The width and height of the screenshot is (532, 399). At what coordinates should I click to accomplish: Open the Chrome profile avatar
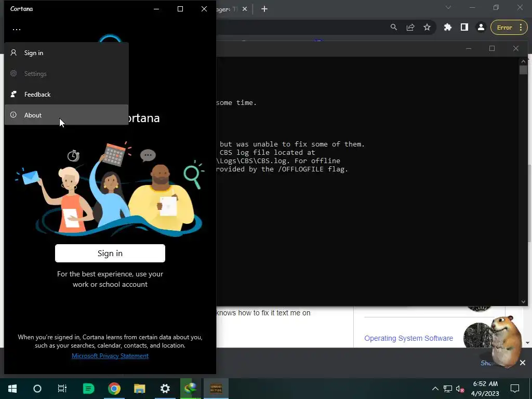tap(481, 27)
